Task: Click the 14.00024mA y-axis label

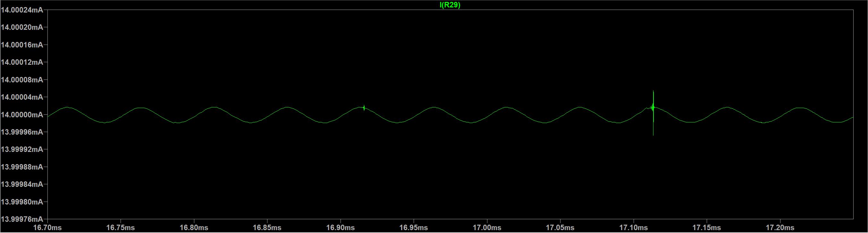Action: point(22,10)
